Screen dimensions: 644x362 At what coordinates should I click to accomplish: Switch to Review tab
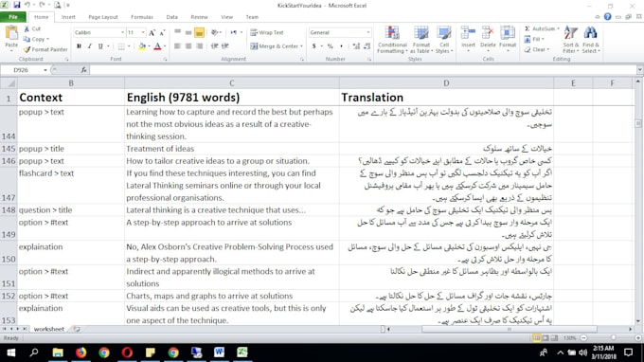[199, 17]
